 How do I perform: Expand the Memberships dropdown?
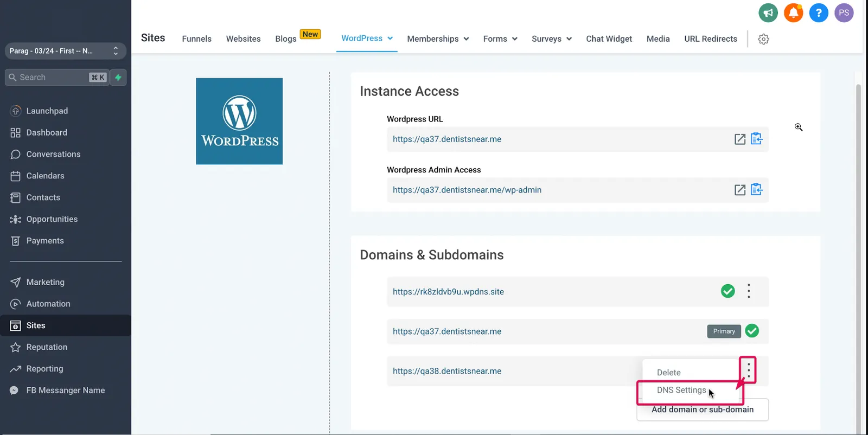pyautogui.click(x=438, y=39)
